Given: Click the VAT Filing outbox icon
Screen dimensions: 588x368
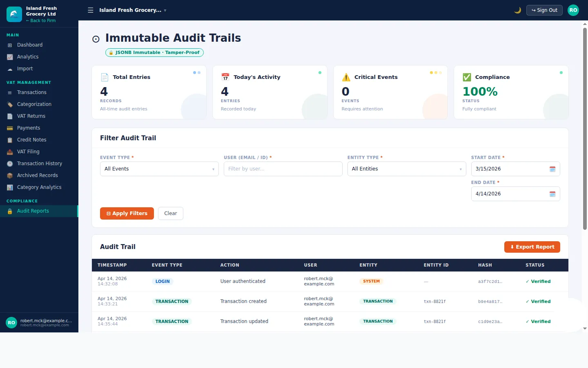Looking at the screenshot, I should pos(10,152).
